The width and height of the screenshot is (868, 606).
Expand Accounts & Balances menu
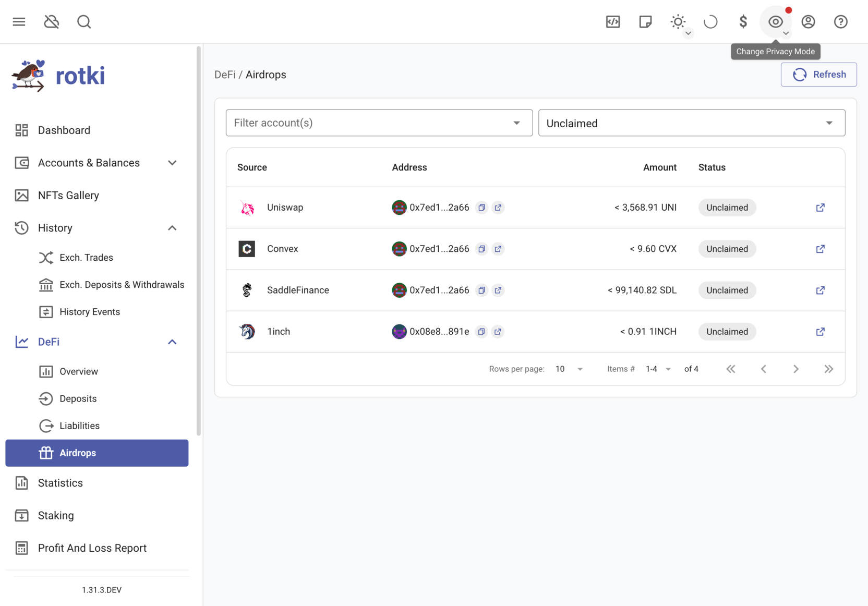97,163
